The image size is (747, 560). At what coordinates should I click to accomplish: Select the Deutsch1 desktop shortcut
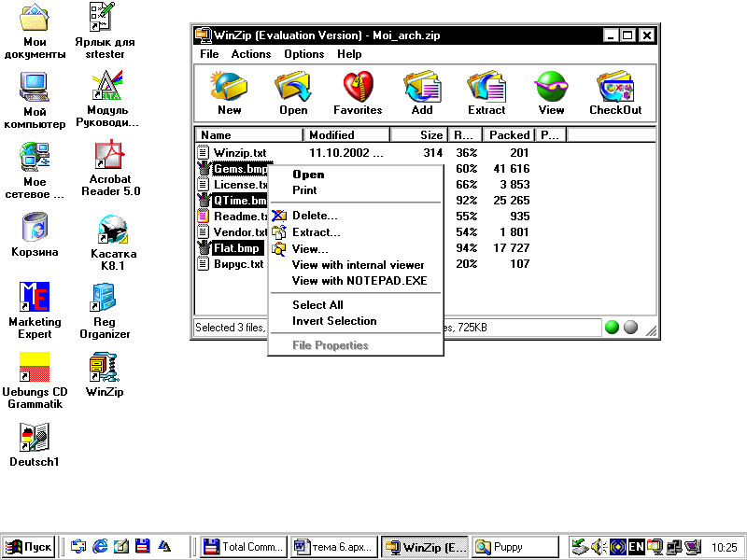(35, 444)
